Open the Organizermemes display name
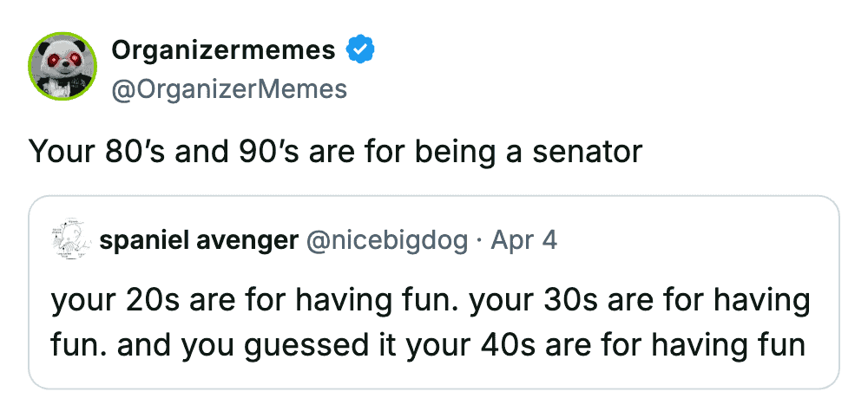The height and width of the screenshot is (418, 868). [x=223, y=50]
